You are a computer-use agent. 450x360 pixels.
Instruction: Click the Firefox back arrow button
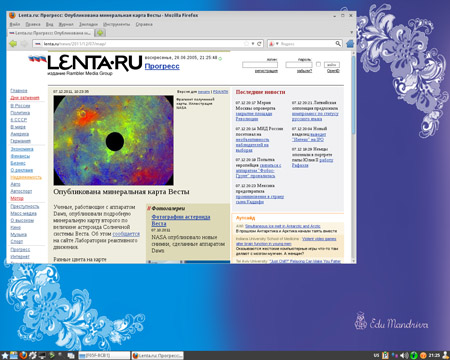coord(13,44)
